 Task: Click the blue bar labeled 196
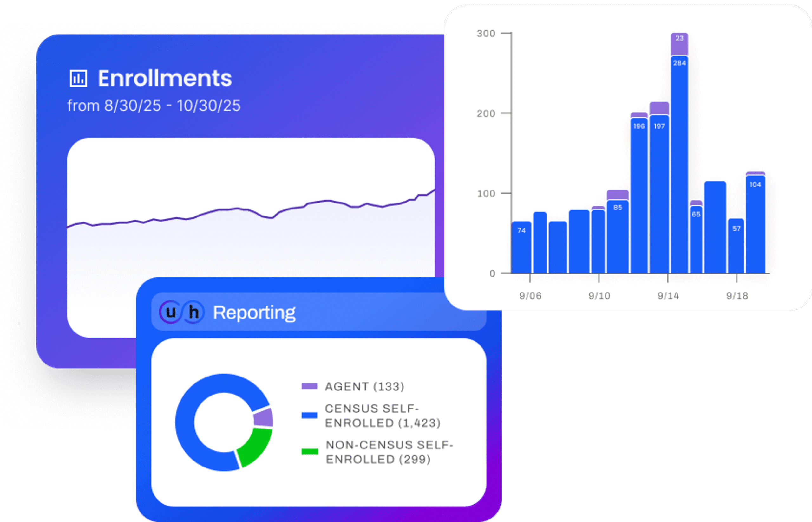639,196
